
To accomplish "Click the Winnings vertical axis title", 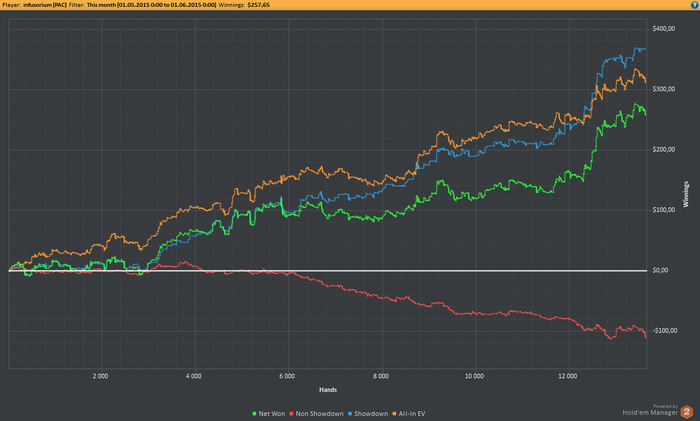I will tap(686, 194).
